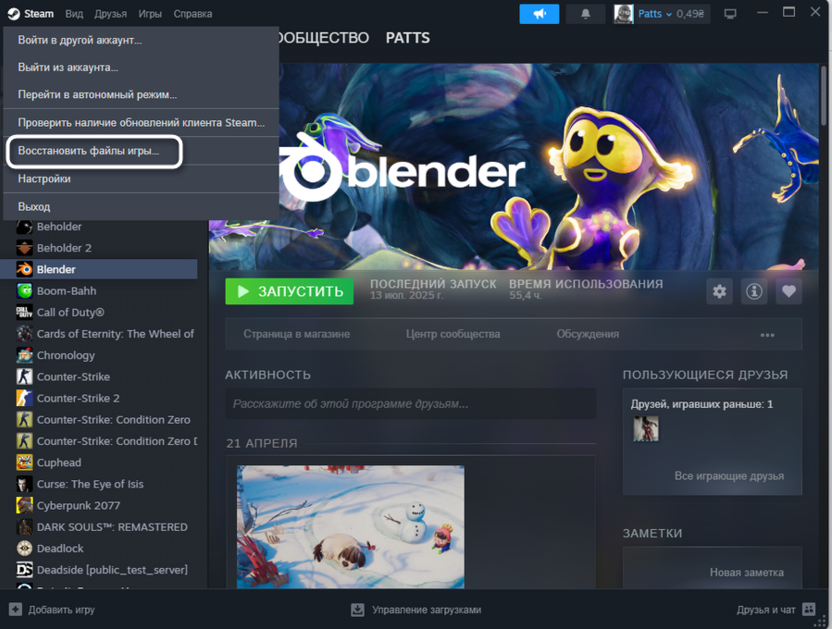The width and height of the screenshot is (832, 629).
Task: Click the plus icon beside Добавить игру
Action: 15,609
